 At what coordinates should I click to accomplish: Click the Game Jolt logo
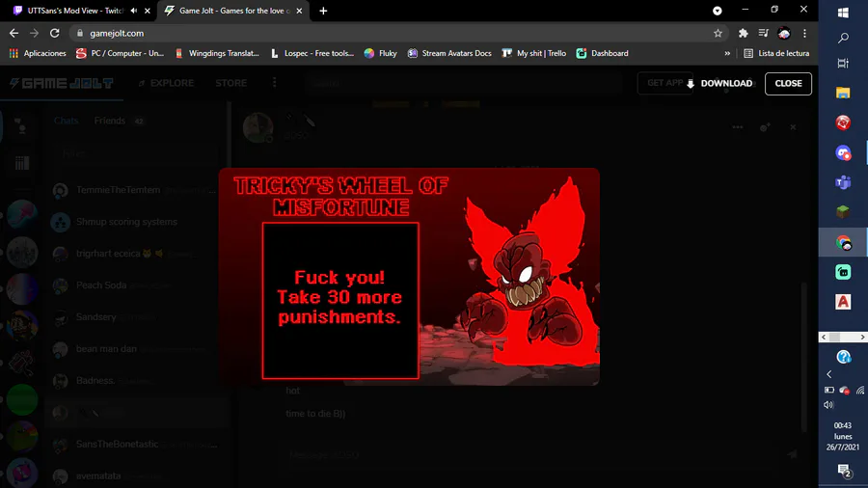pos(62,83)
